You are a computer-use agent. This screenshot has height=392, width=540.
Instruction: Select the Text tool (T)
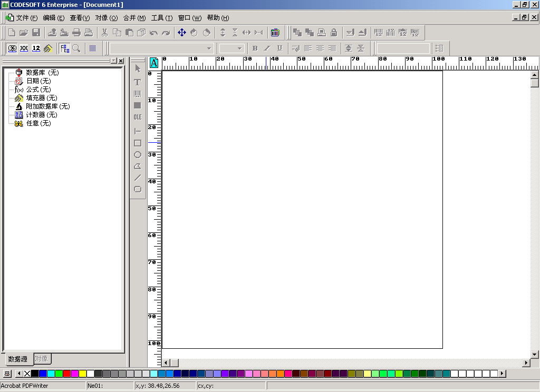tap(138, 82)
